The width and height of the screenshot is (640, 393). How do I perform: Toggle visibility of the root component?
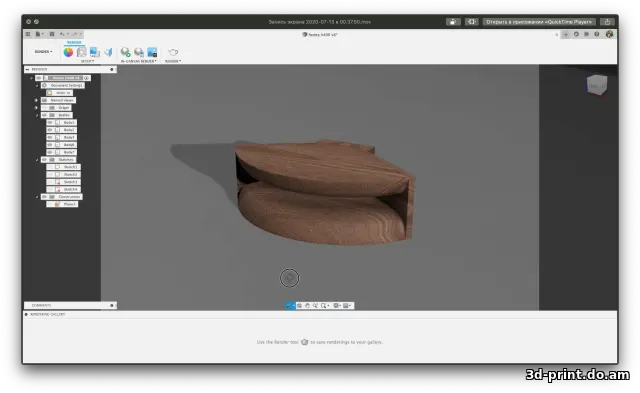[39, 78]
